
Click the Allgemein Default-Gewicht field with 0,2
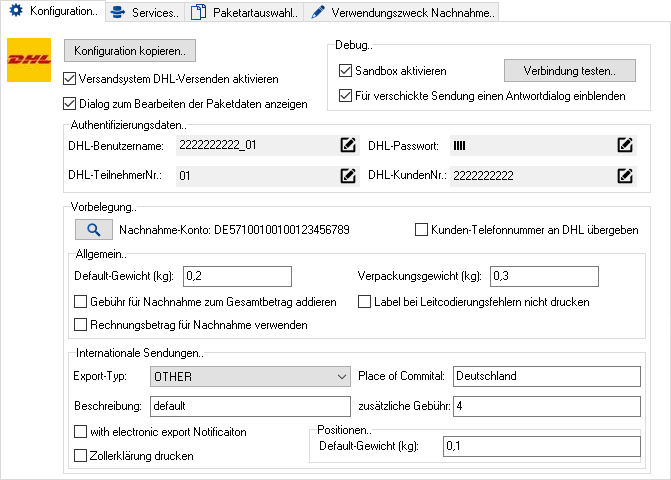click(238, 276)
